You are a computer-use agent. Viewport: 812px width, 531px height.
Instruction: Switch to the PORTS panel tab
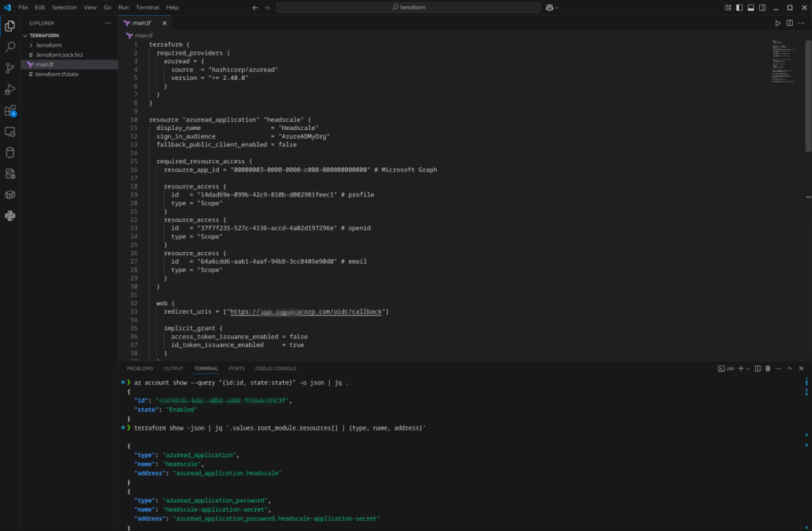236,369
